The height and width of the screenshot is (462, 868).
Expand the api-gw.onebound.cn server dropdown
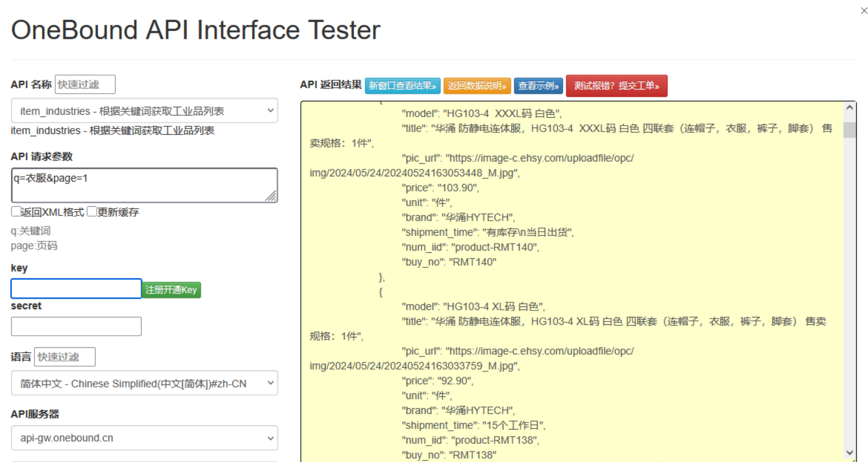[x=145, y=438]
